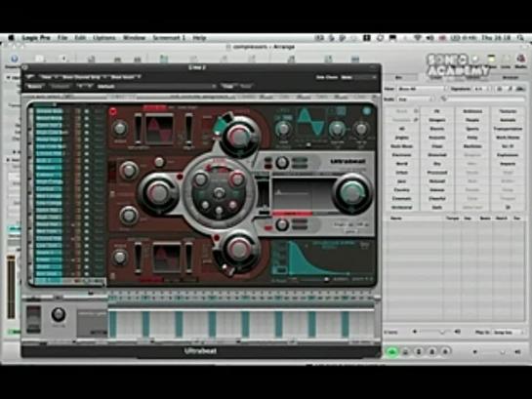This screenshot has width=532, height=399.
Task: Toggle the Electronic category button
Action: (402, 155)
